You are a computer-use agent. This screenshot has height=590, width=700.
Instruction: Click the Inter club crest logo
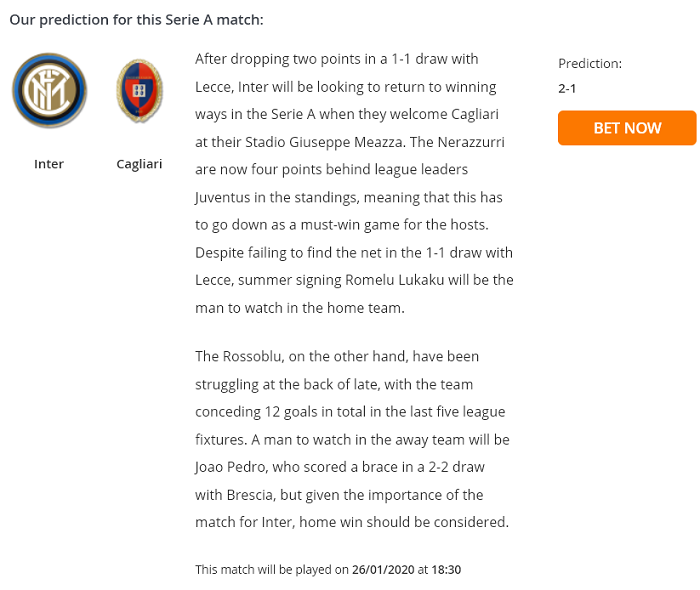[49, 90]
